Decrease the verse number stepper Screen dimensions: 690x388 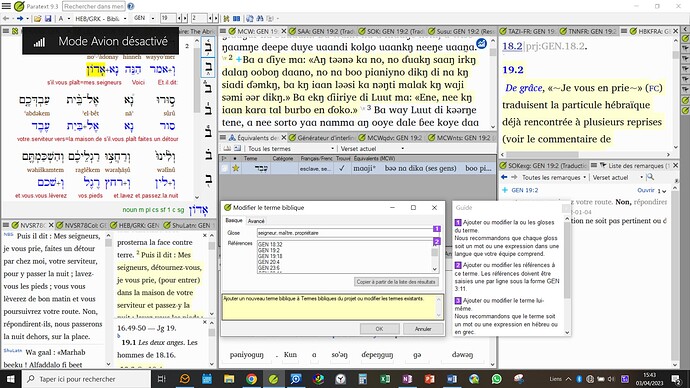tap(210, 18)
